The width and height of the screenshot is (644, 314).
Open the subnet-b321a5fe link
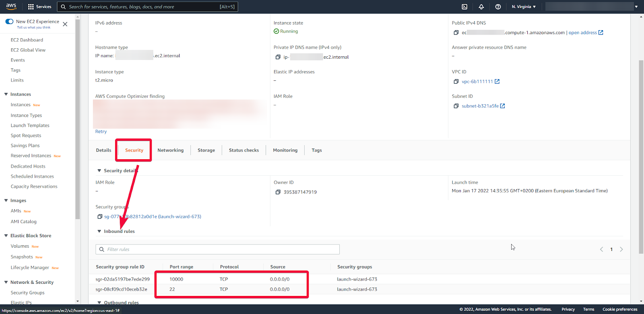pos(480,106)
